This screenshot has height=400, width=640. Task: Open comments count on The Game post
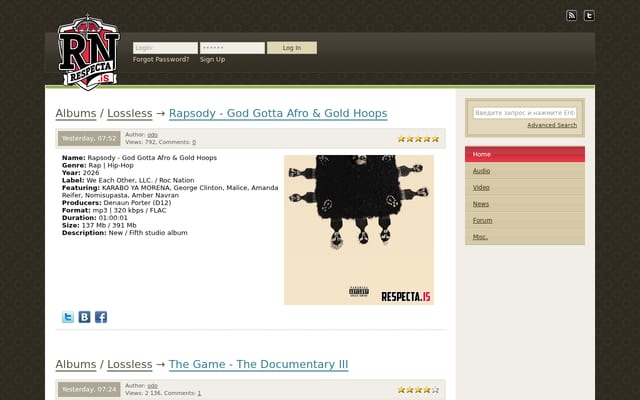click(199, 393)
